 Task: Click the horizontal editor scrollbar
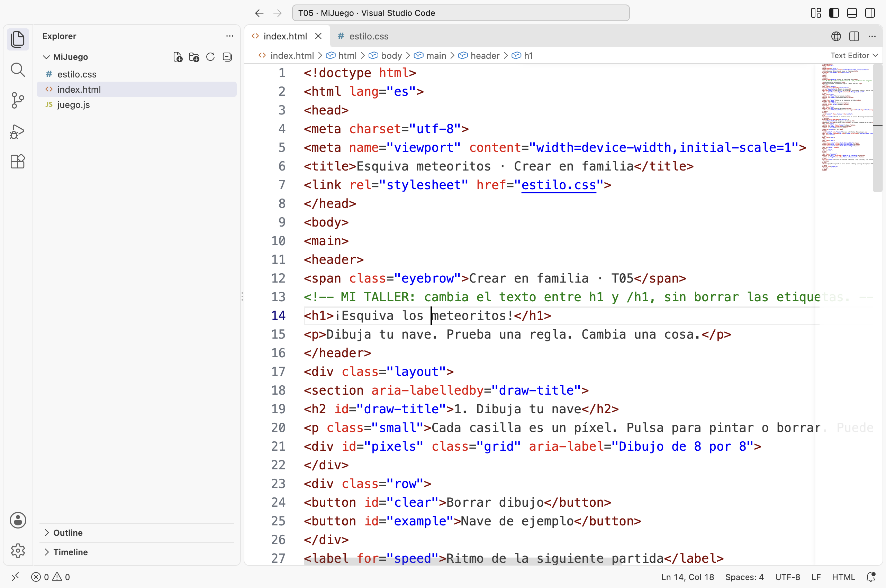(x=463, y=561)
